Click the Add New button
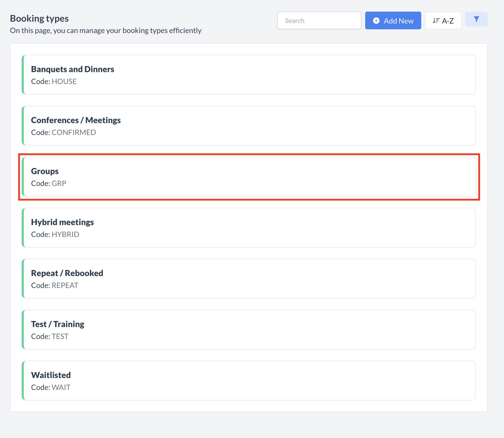504x438 pixels. click(x=393, y=20)
